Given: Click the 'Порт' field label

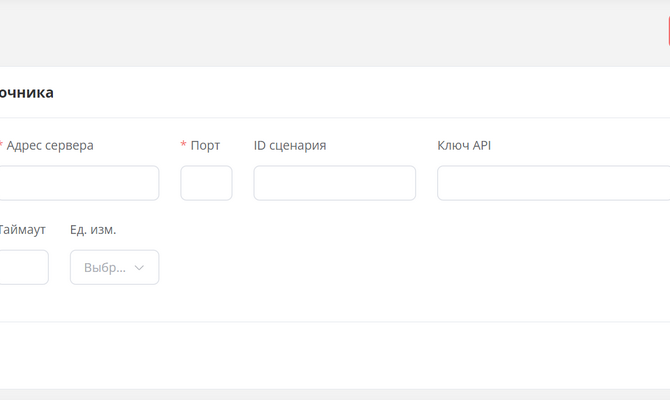Looking at the screenshot, I should tap(205, 145).
